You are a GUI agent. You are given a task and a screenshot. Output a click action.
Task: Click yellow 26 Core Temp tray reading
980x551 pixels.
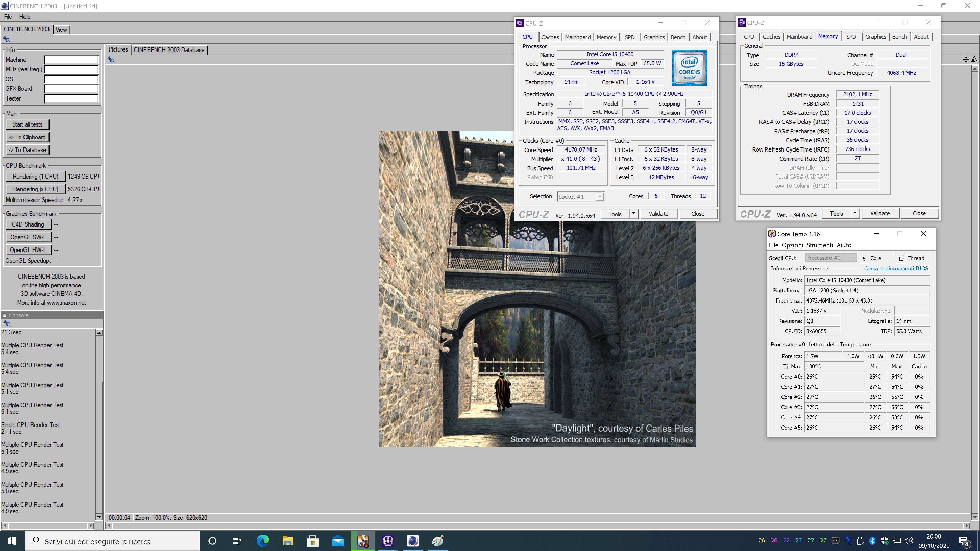[x=762, y=540]
